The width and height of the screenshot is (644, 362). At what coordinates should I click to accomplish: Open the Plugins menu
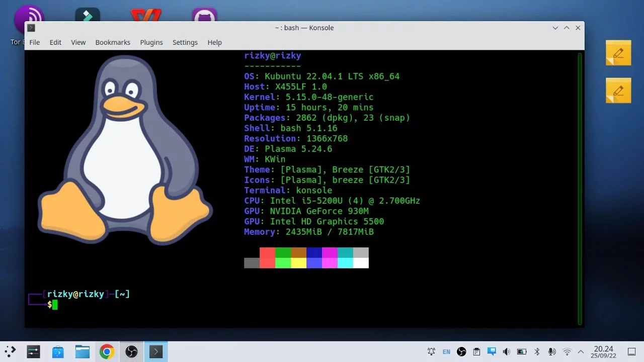tap(151, 42)
